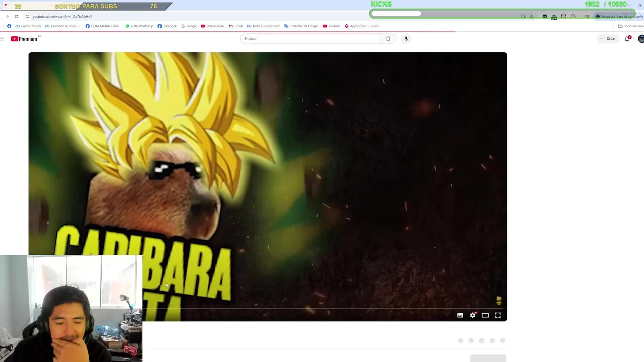Go to YouTube Premium home logo
The image size is (644, 362).
[24, 39]
